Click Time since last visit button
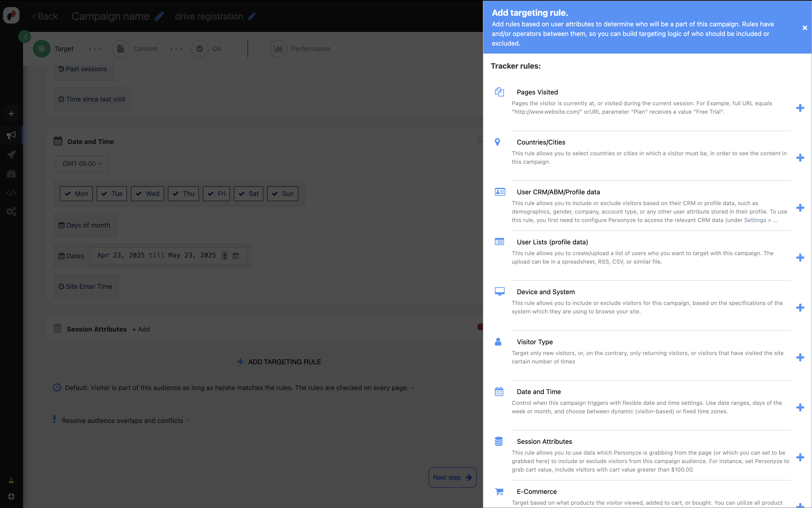This screenshot has width=812, height=508. coord(92,99)
